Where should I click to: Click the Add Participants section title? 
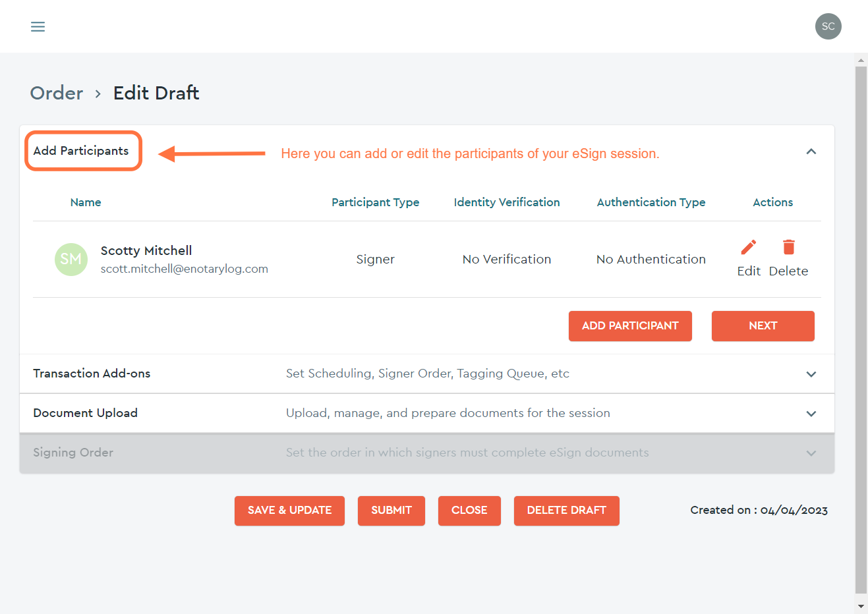81,151
